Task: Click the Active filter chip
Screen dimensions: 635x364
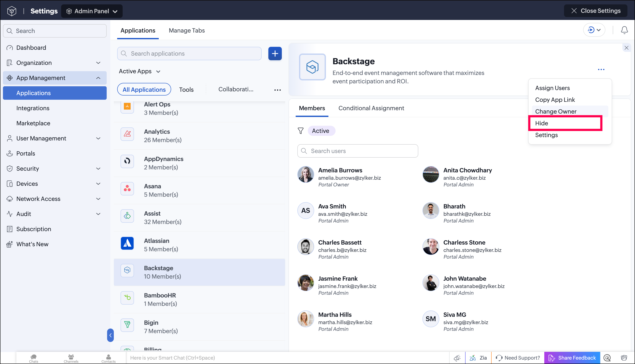Action: coord(321,131)
